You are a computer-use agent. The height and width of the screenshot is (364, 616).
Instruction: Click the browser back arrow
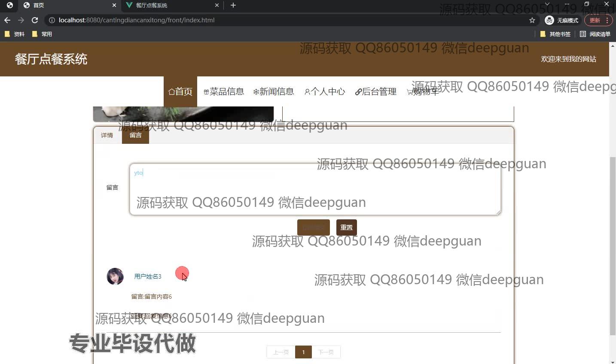pyautogui.click(x=7, y=20)
